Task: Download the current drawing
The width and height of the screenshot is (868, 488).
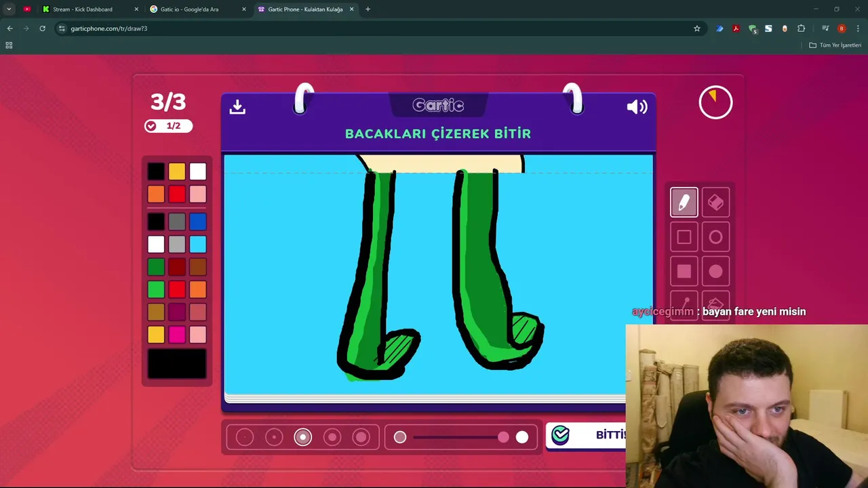Action: pos(237,106)
